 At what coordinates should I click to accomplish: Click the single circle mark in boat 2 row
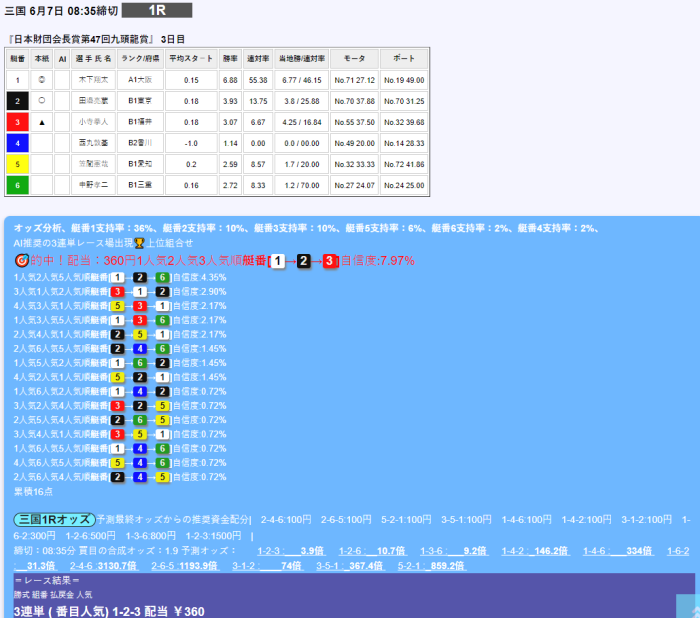41,101
